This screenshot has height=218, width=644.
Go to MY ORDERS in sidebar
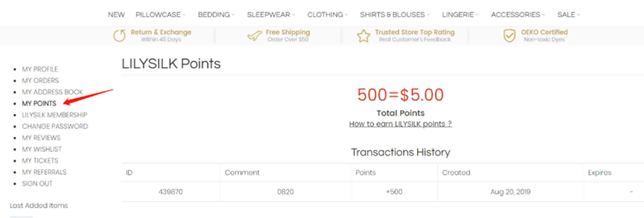[x=41, y=80]
